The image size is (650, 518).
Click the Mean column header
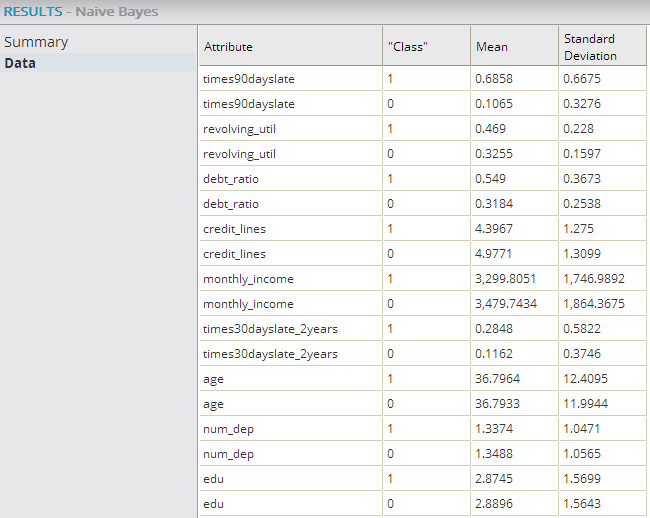491,47
